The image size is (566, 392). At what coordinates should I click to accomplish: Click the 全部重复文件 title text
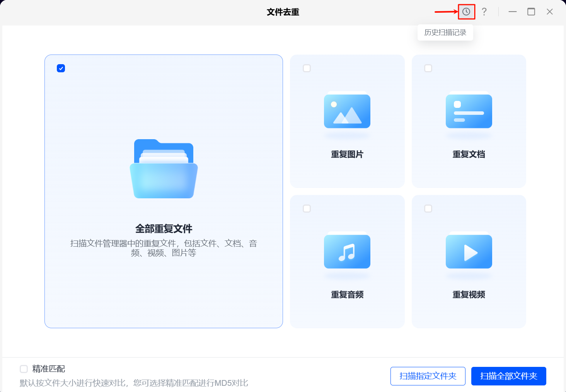(164, 228)
